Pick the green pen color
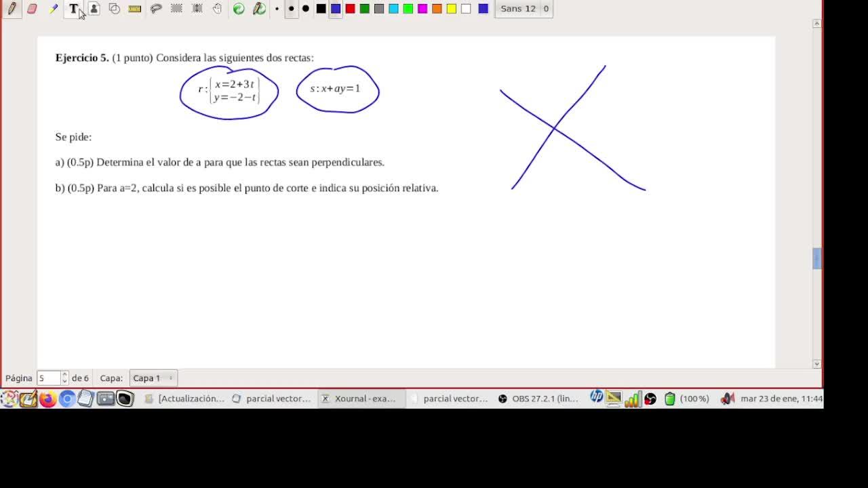 tap(364, 9)
